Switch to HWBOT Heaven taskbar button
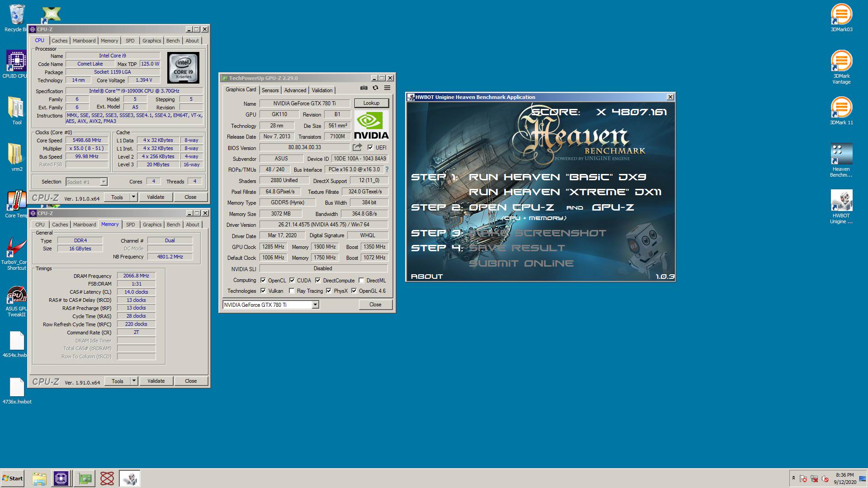The width and height of the screenshot is (868, 488). 130,478
